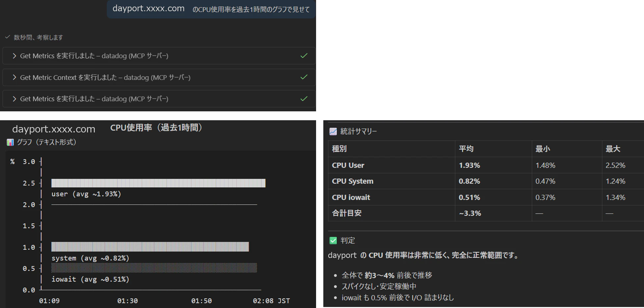The width and height of the screenshot is (644, 308).
Task: Expand the Get Metric Context tool call row
Action: click(x=159, y=77)
